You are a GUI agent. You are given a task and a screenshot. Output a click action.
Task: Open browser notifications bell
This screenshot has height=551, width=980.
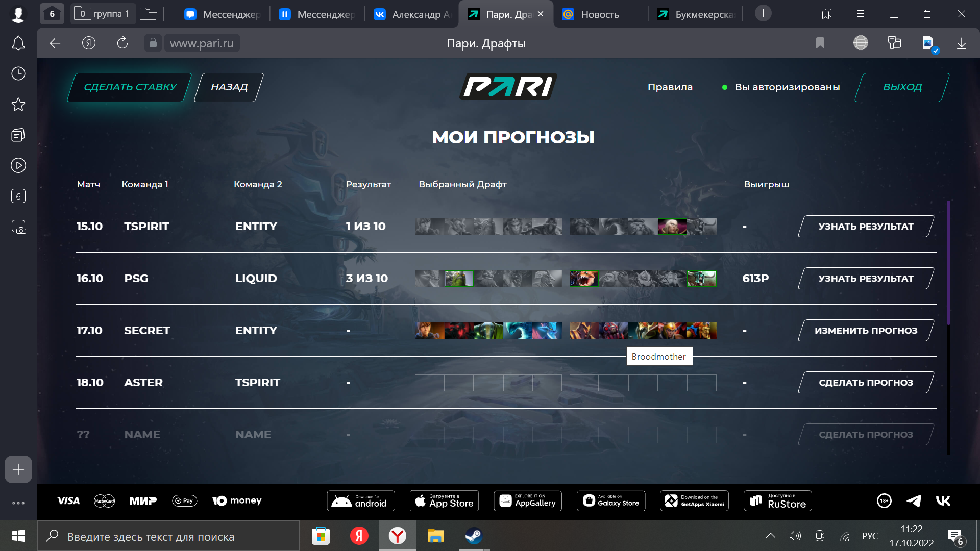[18, 43]
